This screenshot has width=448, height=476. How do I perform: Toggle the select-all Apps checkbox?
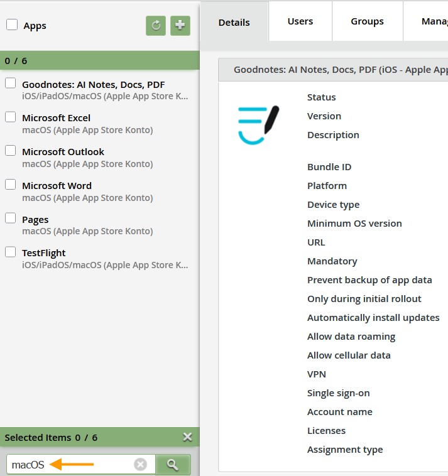(x=12, y=24)
